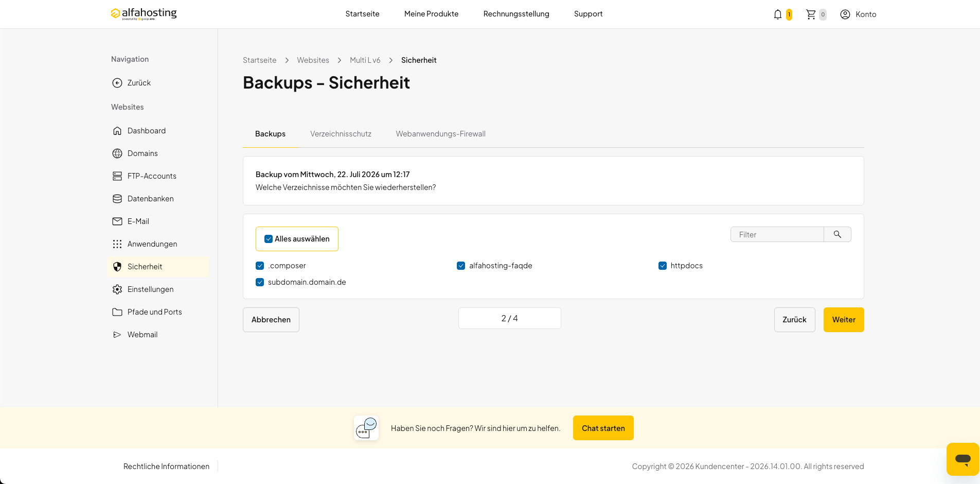The image size is (980, 484).
Task: Open the floating chat bubble widget
Action: (963, 459)
